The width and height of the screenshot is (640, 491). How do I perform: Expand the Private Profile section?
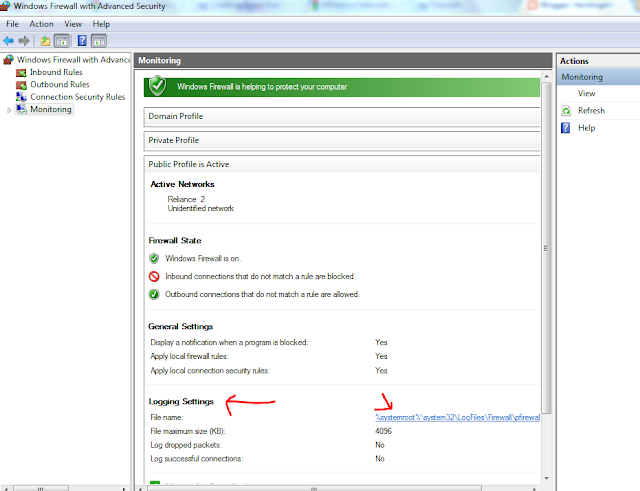[342, 140]
